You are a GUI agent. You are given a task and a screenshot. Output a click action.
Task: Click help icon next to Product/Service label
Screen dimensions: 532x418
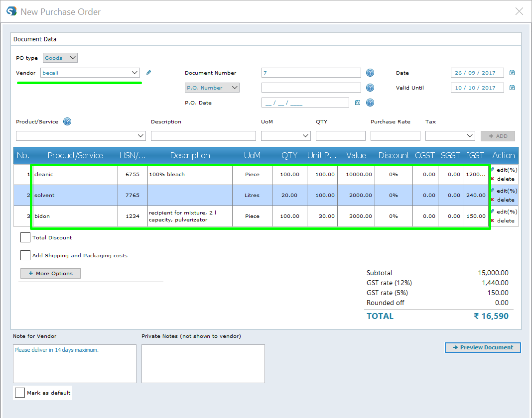[67, 121]
